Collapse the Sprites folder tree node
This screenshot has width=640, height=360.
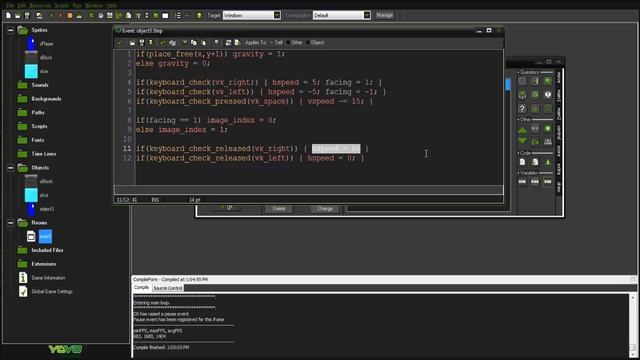click(x=11, y=30)
